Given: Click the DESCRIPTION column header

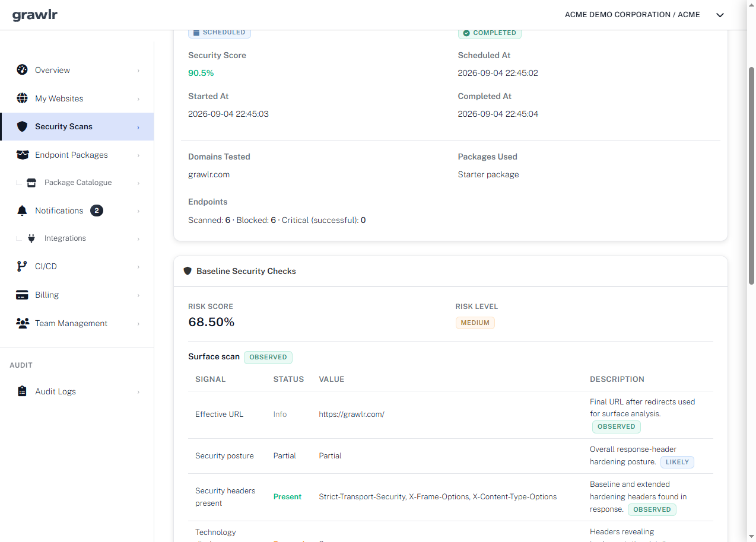Looking at the screenshot, I should point(617,379).
